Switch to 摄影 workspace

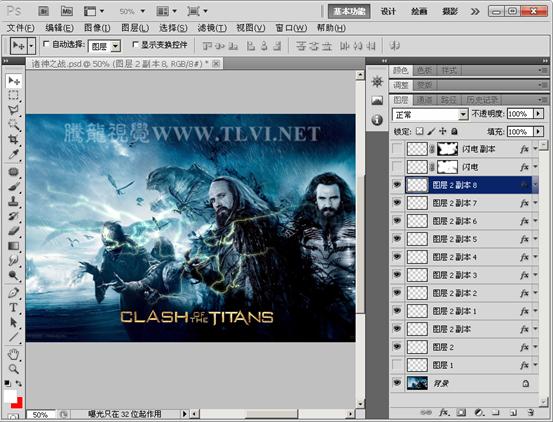click(450, 12)
